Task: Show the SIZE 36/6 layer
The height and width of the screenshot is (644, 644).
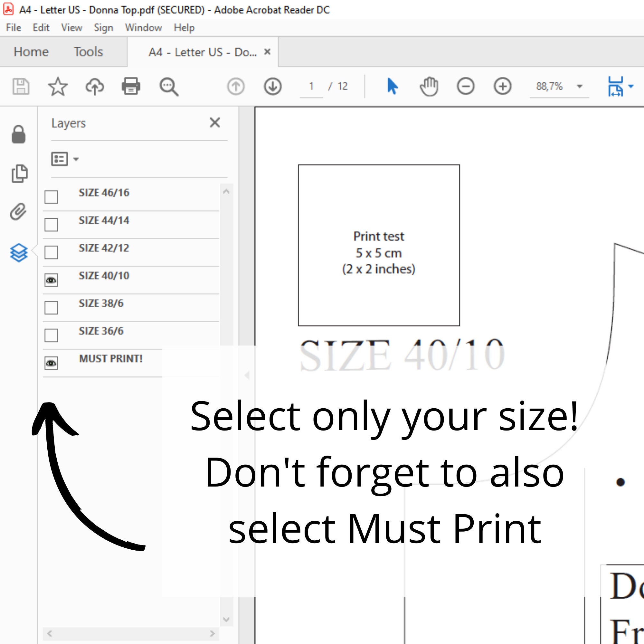Action: click(51, 335)
